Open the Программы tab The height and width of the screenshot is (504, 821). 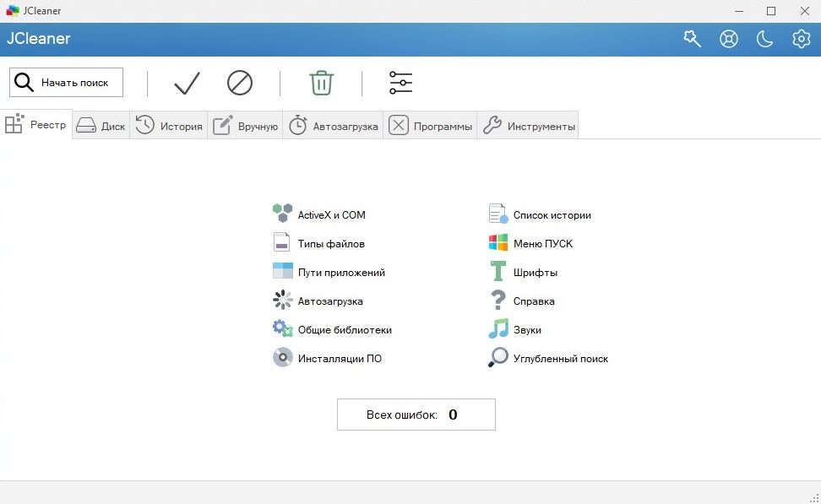click(430, 126)
